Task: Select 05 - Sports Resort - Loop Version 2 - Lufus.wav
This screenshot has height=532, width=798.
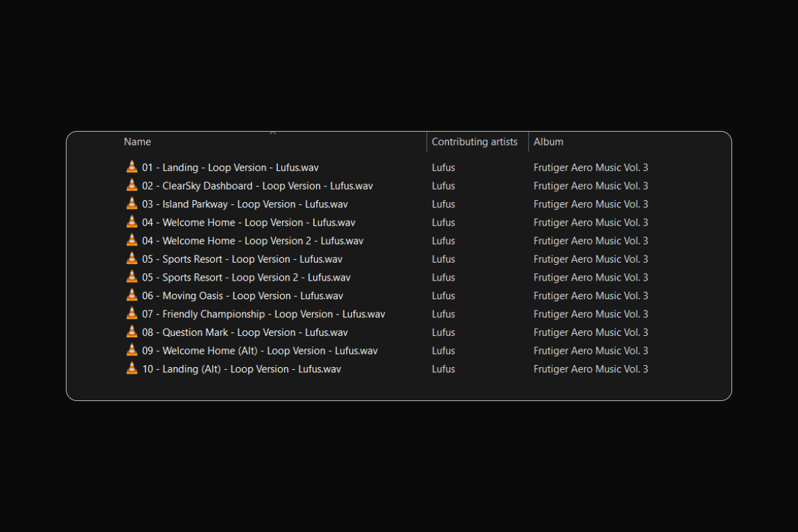Action: point(246,277)
